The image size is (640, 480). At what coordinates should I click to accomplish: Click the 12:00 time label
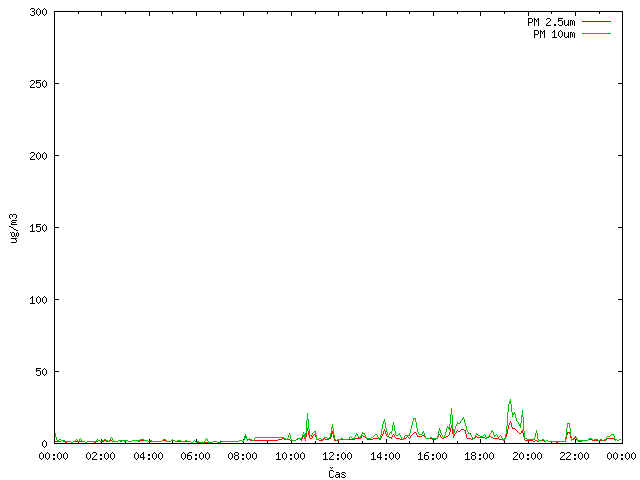[x=337, y=456]
